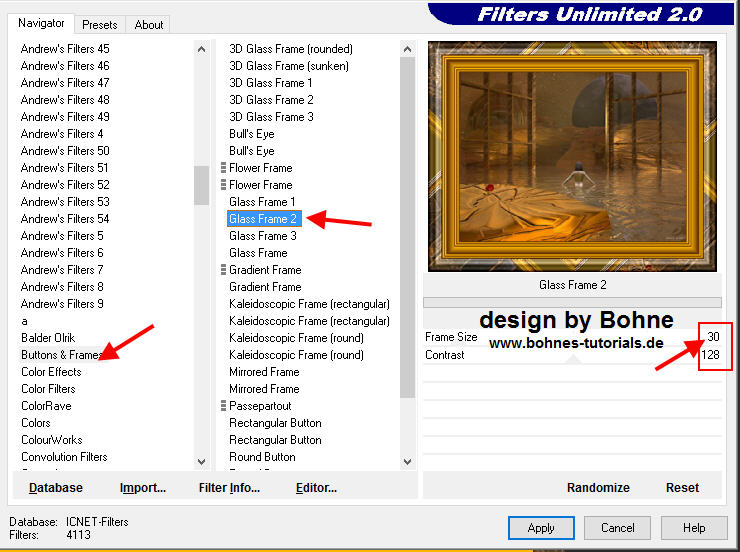Screen dimensions: 740x552
Task: Select the Navigator tab
Action: [41, 23]
